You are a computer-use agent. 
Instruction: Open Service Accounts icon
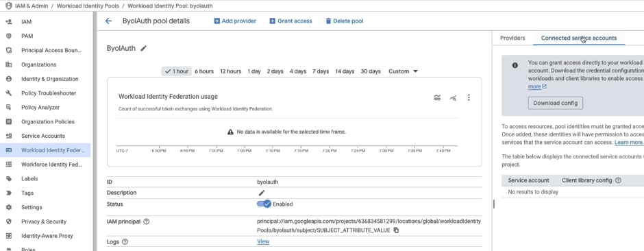click(x=9, y=136)
